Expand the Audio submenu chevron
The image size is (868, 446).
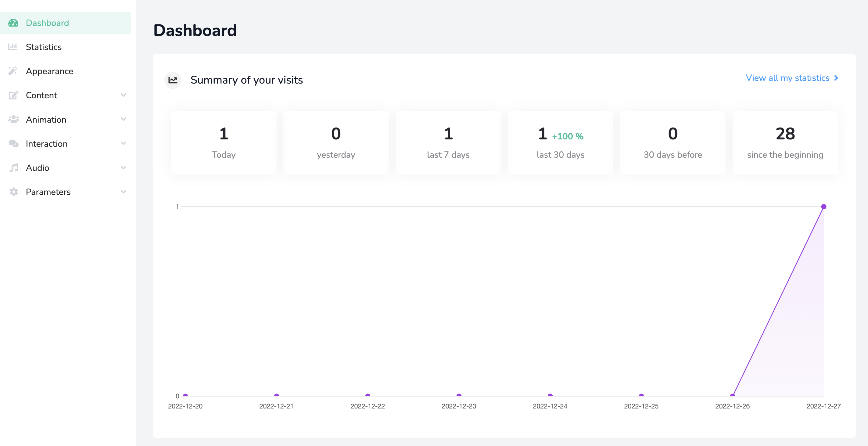[x=123, y=167]
